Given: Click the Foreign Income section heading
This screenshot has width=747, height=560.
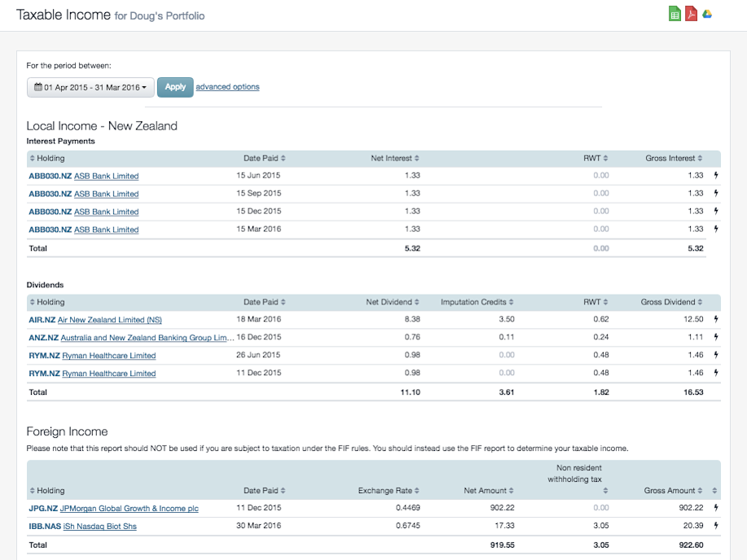Looking at the screenshot, I should [67, 431].
